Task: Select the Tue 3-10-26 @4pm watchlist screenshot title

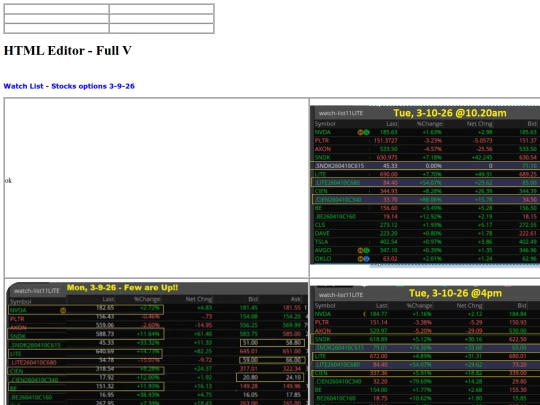Action: [455, 293]
